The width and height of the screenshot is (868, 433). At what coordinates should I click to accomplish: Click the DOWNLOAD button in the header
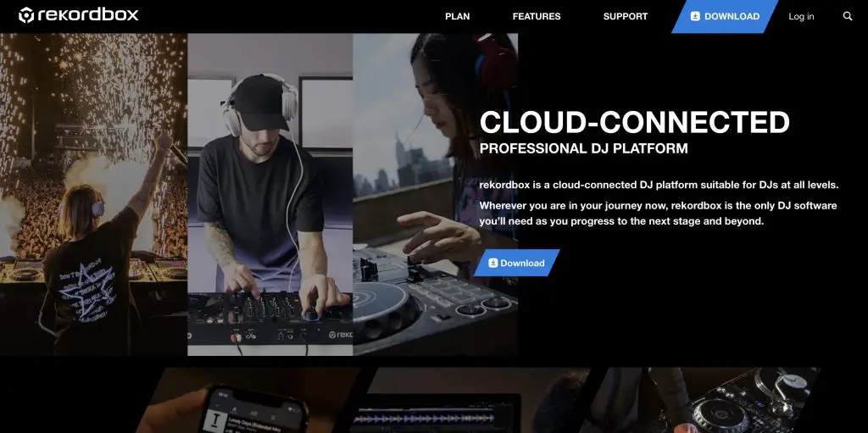725,17
